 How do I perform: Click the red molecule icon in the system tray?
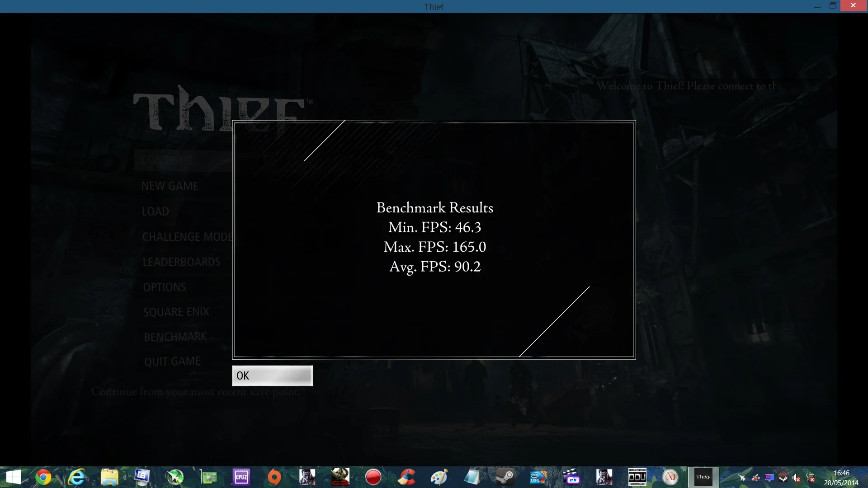tap(755, 478)
